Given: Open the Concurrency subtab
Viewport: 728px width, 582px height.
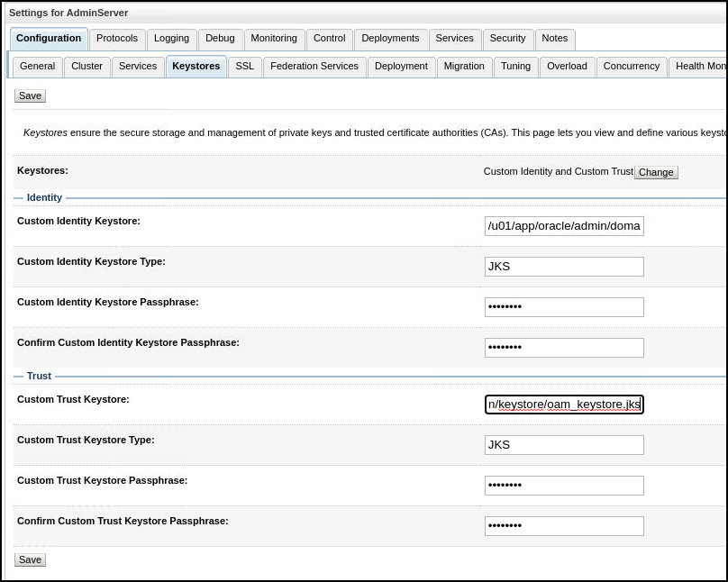Looking at the screenshot, I should 632,66.
